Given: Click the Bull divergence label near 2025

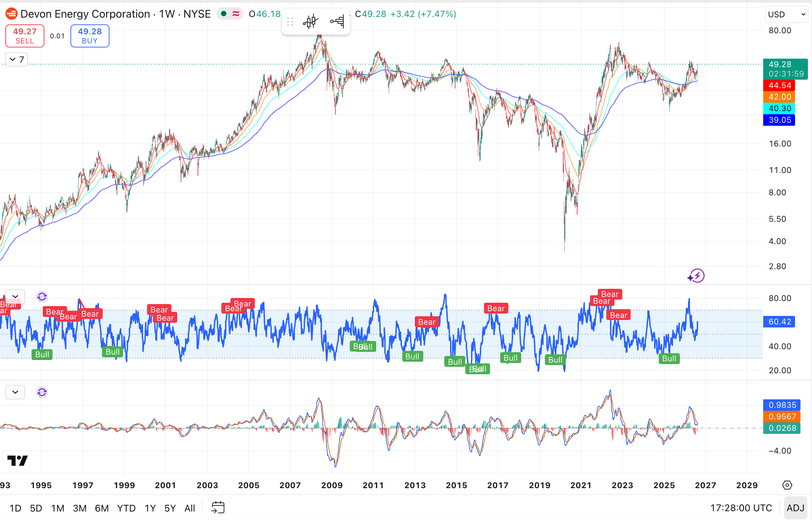Looking at the screenshot, I should point(669,359).
